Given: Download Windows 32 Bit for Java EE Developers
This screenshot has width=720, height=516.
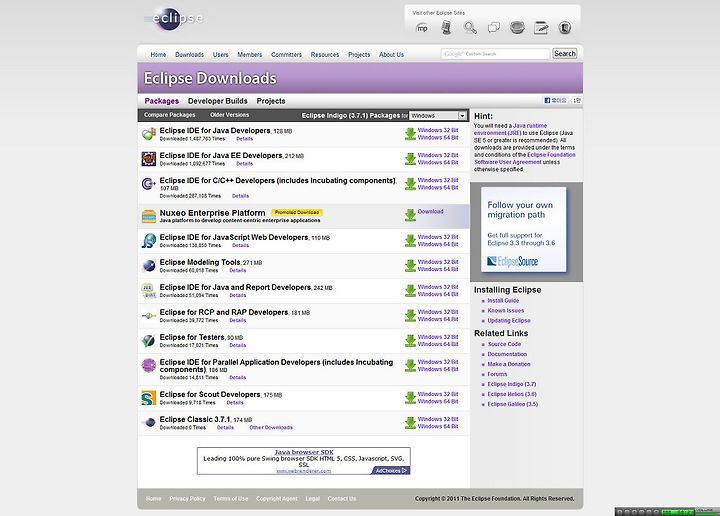Looking at the screenshot, I should [438, 155].
